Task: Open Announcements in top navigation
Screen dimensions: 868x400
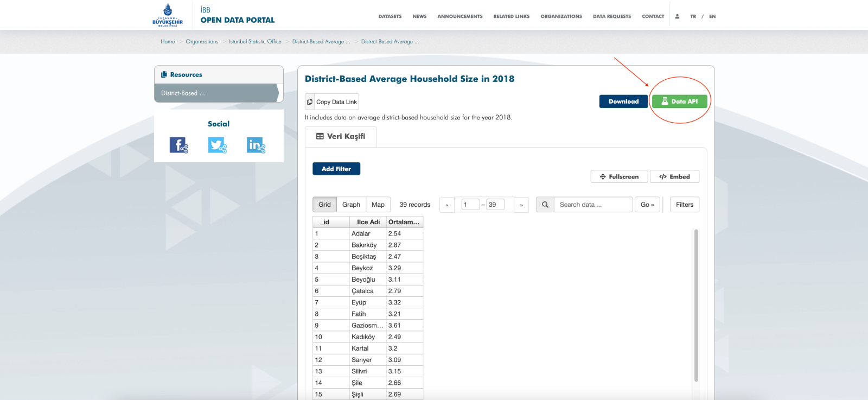Action: click(x=460, y=16)
